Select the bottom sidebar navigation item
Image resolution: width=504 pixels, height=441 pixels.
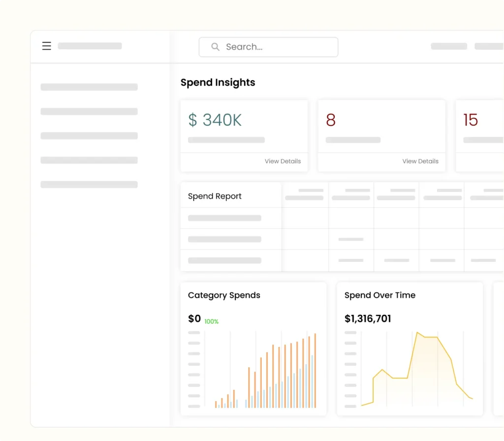tap(89, 184)
